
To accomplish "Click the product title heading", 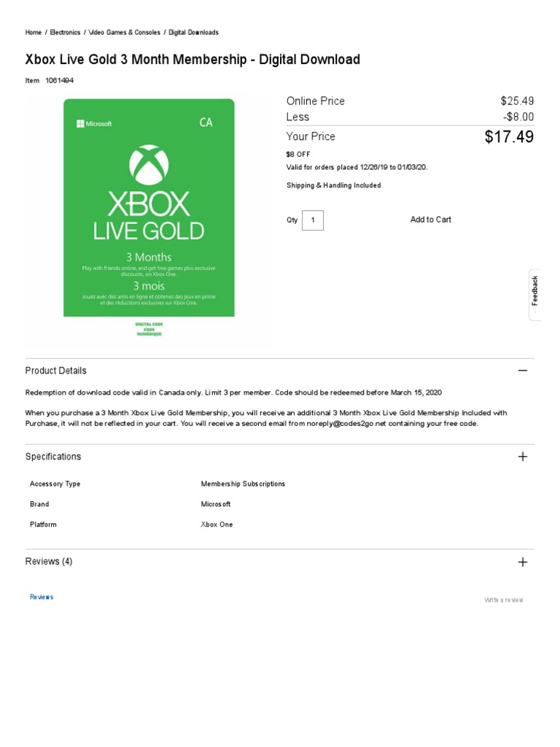I will [x=192, y=60].
